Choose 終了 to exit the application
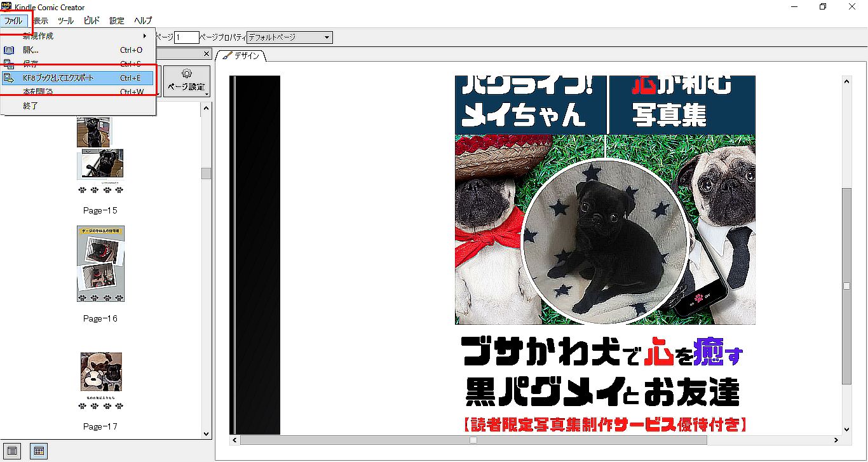The width and height of the screenshot is (868, 462). click(x=78, y=106)
